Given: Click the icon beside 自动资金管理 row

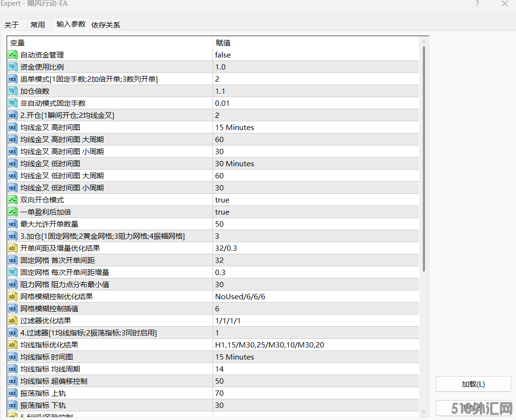Looking at the screenshot, I should 13,55.
